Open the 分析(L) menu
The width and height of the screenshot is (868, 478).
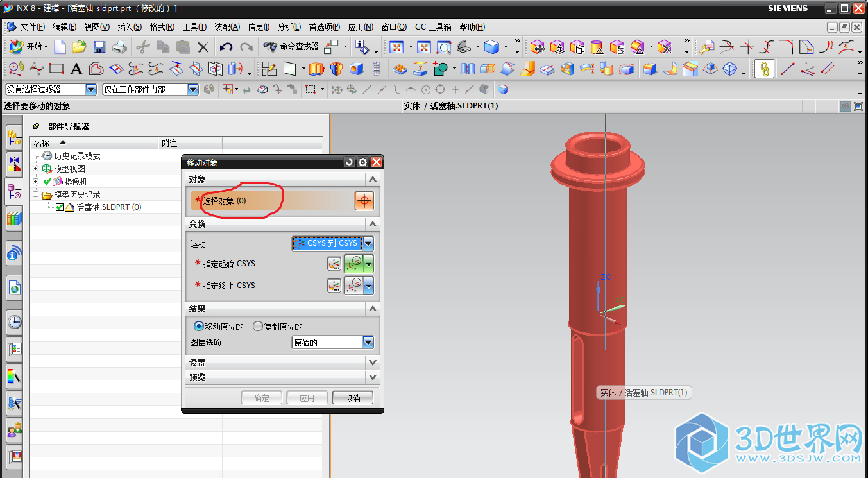pos(289,27)
